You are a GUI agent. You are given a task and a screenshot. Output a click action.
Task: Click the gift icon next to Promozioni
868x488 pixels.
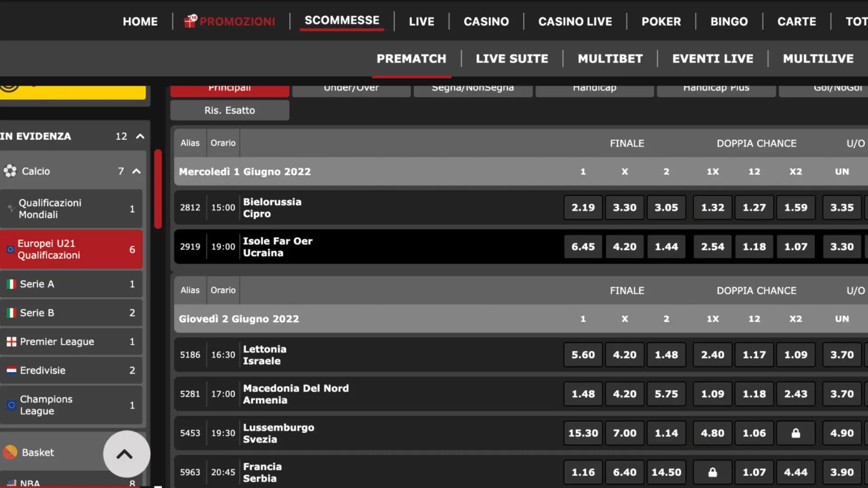coord(190,21)
